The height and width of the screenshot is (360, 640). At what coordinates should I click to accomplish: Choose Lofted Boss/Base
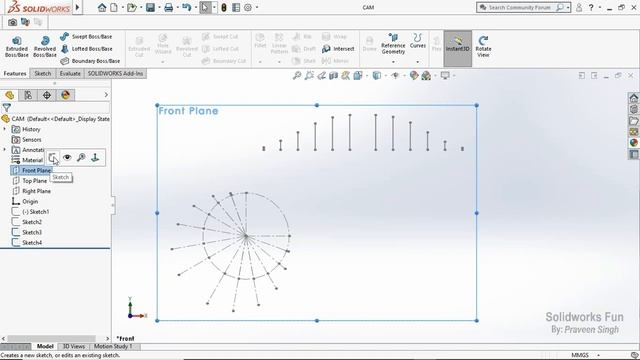click(87, 49)
